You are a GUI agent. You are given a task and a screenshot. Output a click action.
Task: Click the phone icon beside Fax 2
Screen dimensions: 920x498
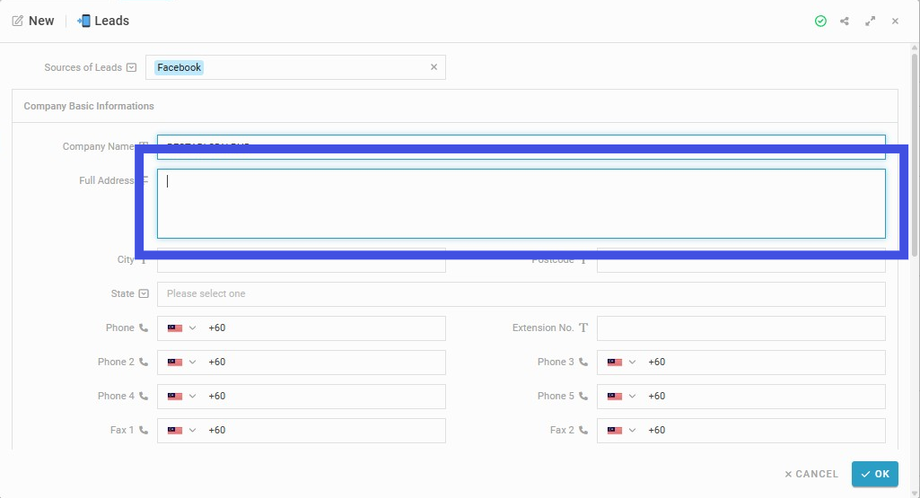pos(583,430)
